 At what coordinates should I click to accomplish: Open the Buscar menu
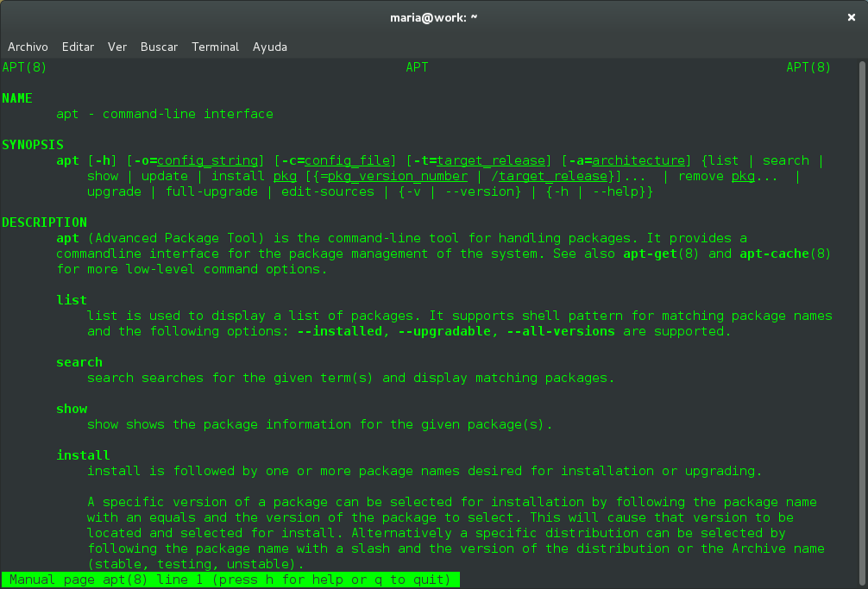[x=159, y=47]
